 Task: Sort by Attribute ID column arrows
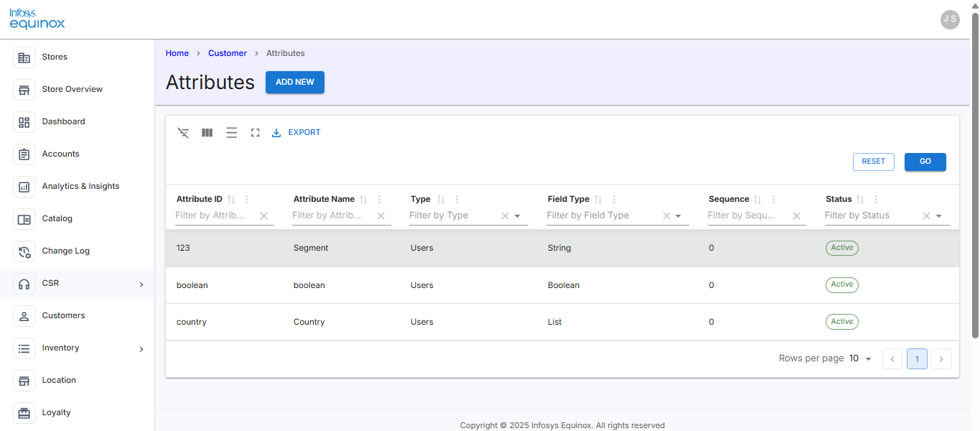(231, 200)
